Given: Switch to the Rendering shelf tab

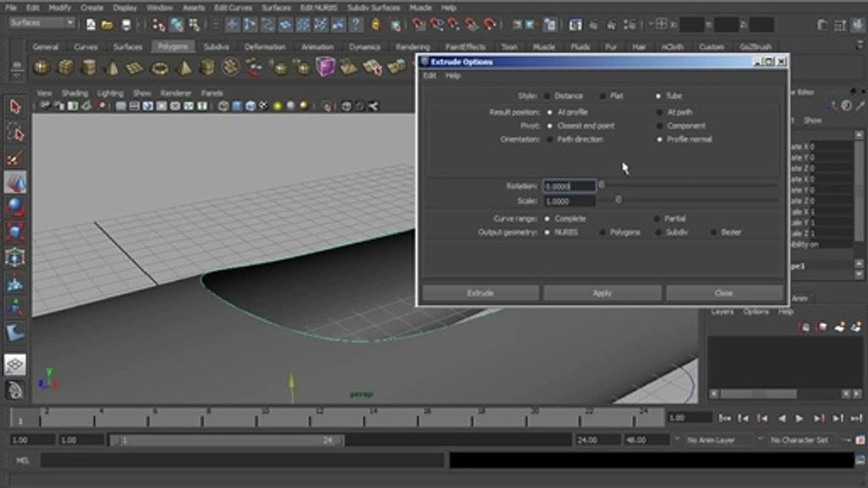Looking at the screenshot, I should [x=413, y=47].
